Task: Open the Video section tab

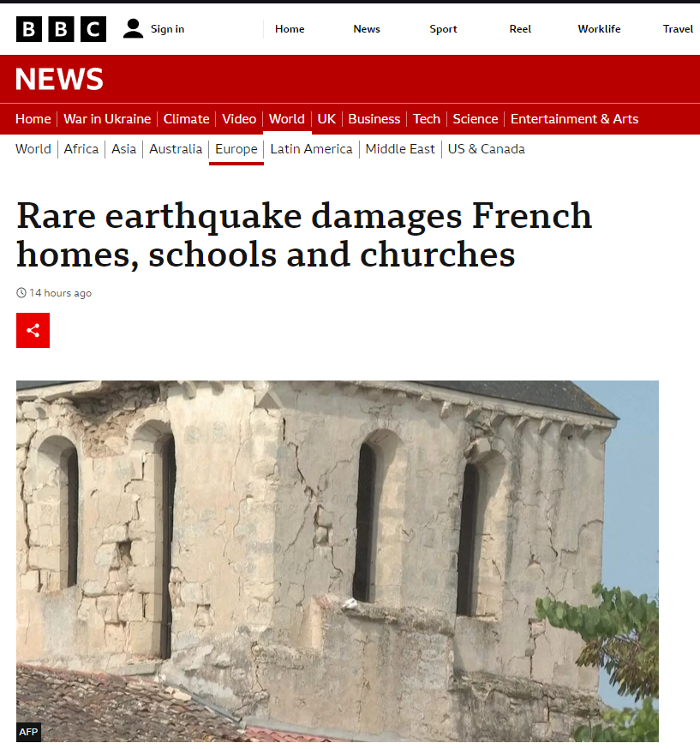Action: (x=239, y=119)
